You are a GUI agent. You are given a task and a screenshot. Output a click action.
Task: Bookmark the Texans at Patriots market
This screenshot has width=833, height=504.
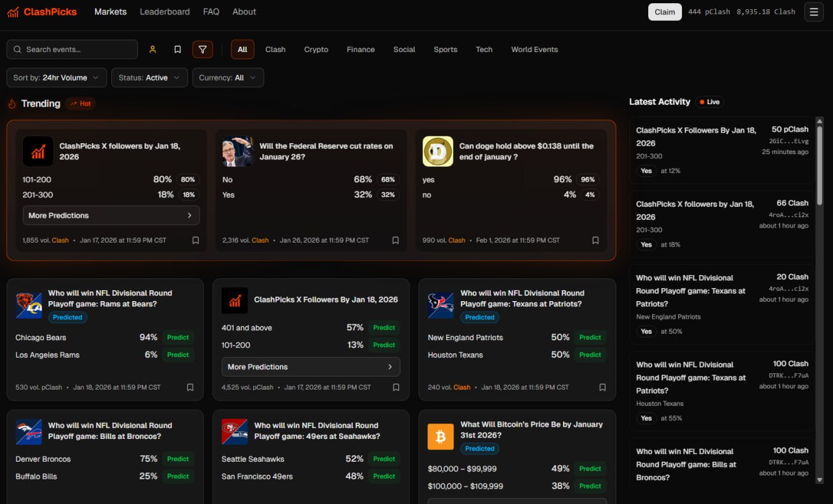pyautogui.click(x=602, y=387)
